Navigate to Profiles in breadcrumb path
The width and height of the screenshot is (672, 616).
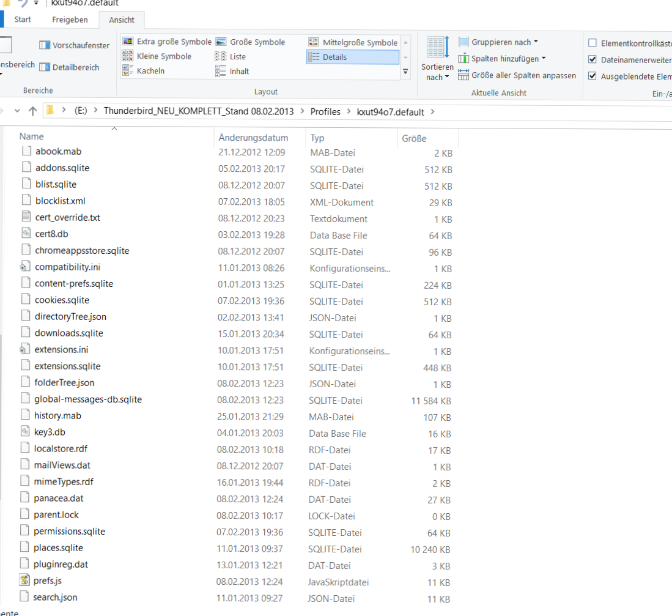coord(325,112)
